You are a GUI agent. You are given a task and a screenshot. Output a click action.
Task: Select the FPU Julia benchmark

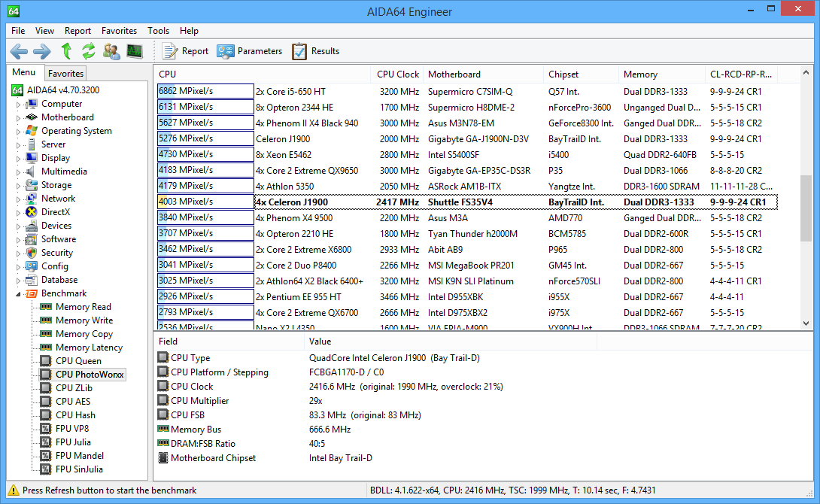(x=73, y=442)
